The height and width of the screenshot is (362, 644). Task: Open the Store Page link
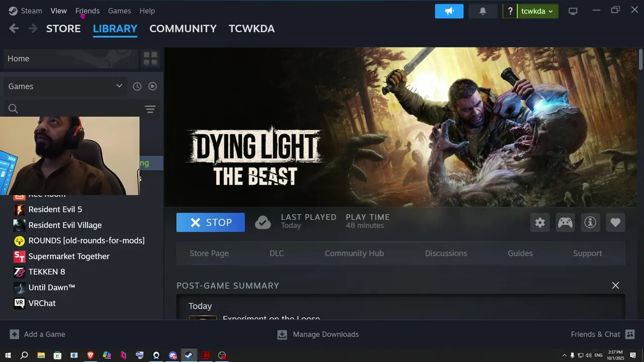tap(209, 253)
